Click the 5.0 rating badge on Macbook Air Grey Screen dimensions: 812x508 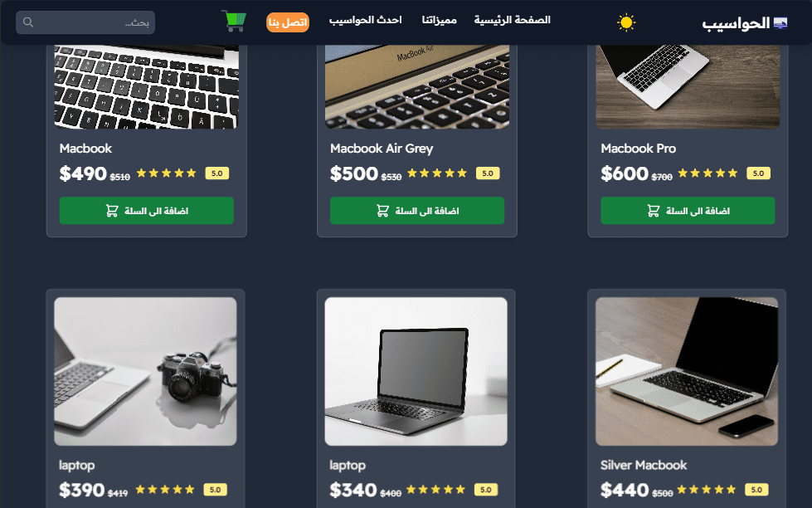pos(488,173)
